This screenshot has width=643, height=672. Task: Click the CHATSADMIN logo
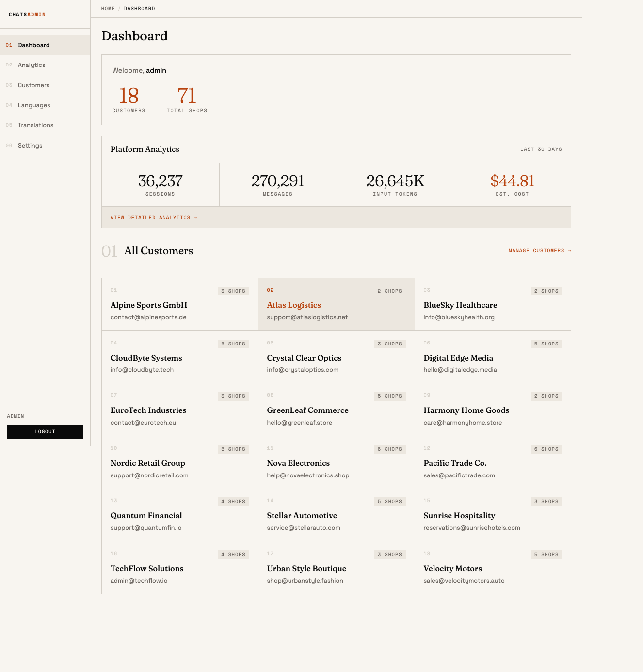[27, 14]
